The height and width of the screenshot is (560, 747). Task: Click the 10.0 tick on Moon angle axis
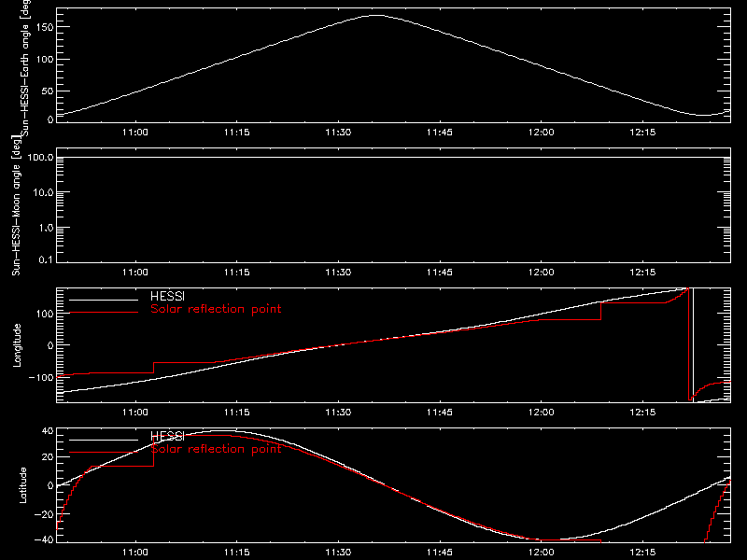[x=43, y=192]
